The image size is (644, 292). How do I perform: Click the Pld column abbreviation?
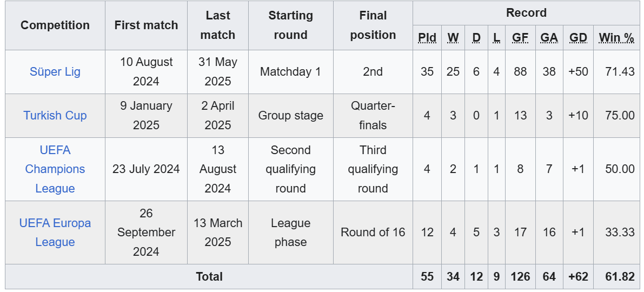427,38
